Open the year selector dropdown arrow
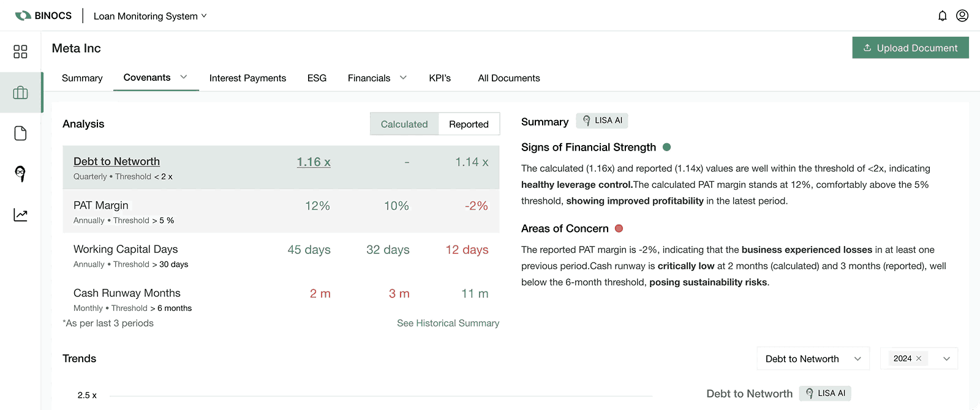This screenshot has height=410, width=980. pyautogui.click(x=946, y=359)
